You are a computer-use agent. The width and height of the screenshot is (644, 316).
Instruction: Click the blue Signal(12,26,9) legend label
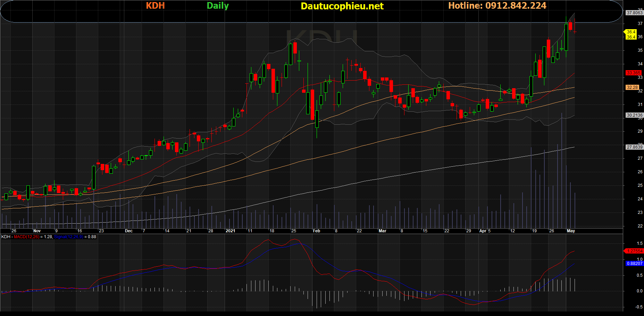[x=69, y=237]
